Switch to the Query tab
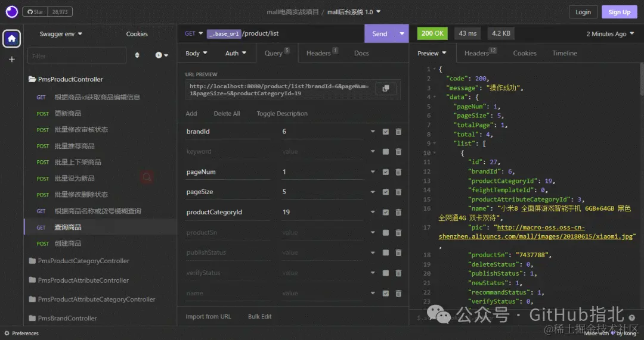The image size is (644, 340). click(x=277, y=54)
